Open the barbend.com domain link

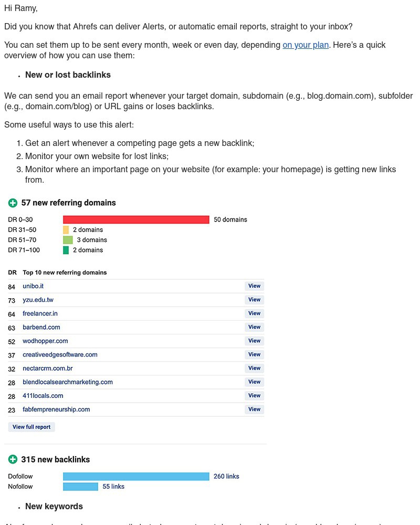click(x=41, y=327)
